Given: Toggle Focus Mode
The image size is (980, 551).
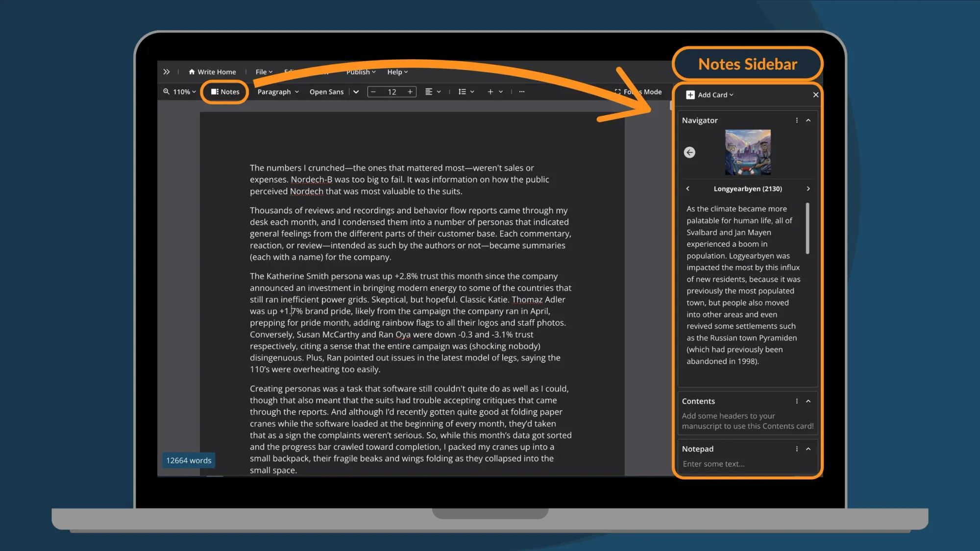Looking at the screenshot, I should pyautogui.click(x=638, y=92).
